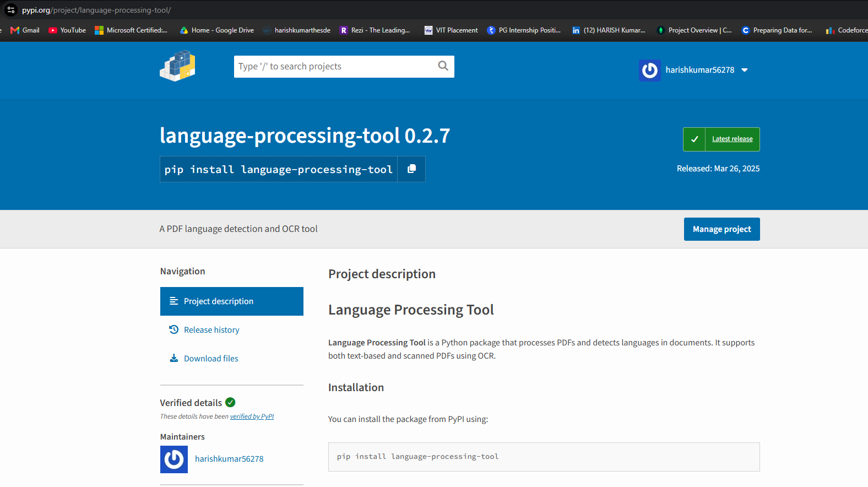The width and height of the screenshot is (868, 487).
Task: Open the Microsoft Certified bookmark
Action: point(131,30)
